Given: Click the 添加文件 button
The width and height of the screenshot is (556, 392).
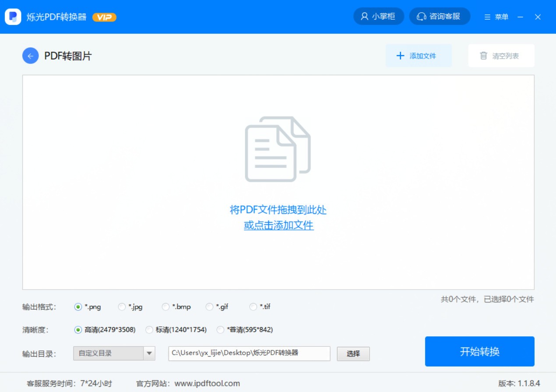Looking at the screenshot, I should point(419,56).
